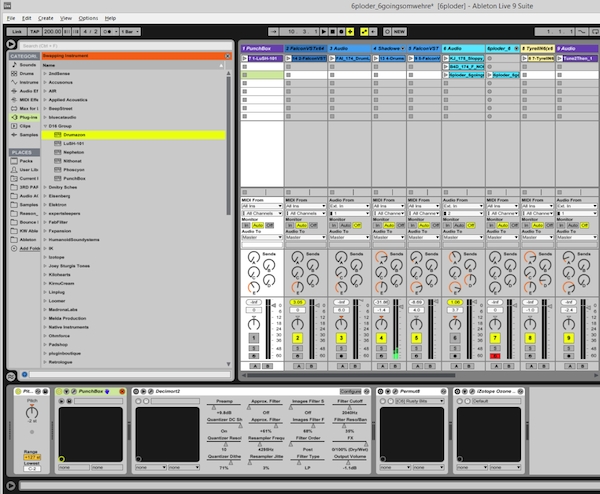Select the Plug-ins browser category
This screenshot has height=494, width=600.
pos(24,117)
